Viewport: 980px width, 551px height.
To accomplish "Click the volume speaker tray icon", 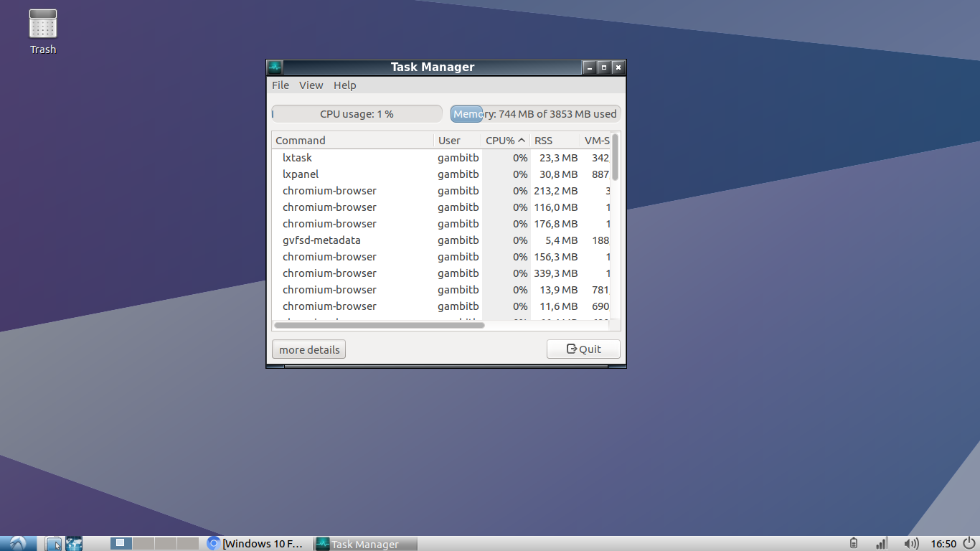I will coord(911,543).
